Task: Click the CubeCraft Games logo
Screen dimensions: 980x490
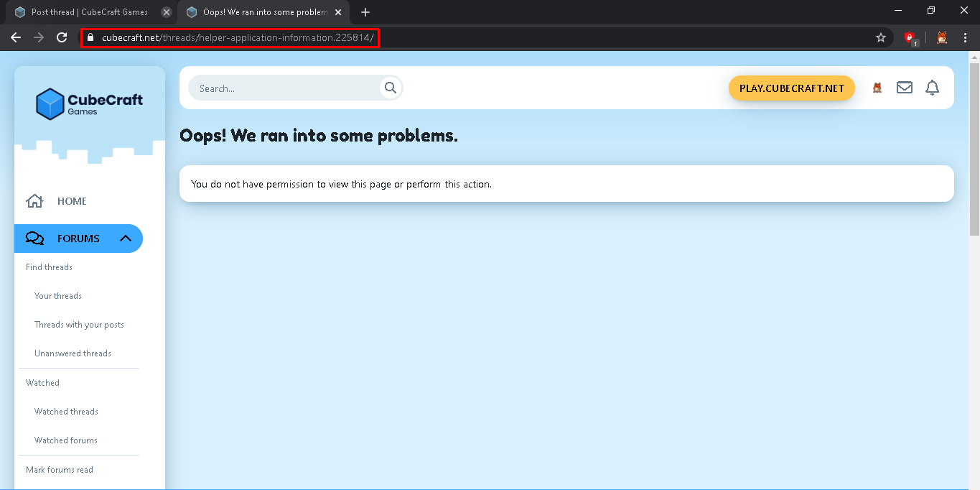Action: [x=90, y=103]
